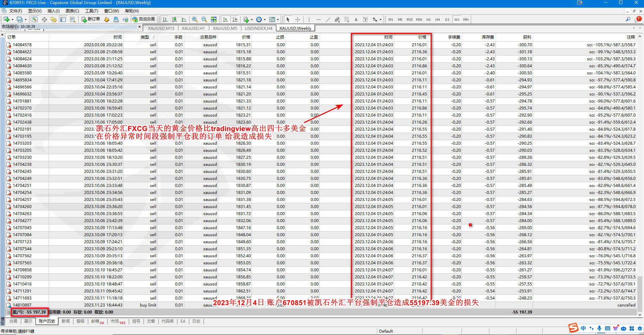644x335 pixels.
Task: Select the text label tool
Action: 365,19
